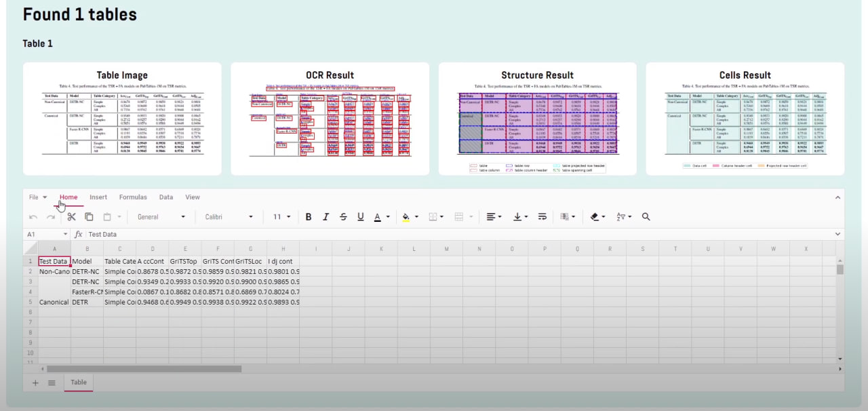Select the cell containing Non-Cano

tap(54, 271)
